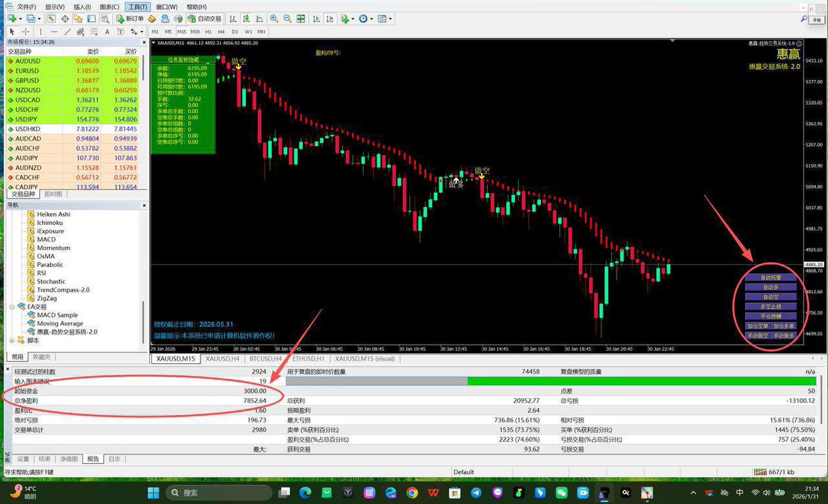Screen dimensions: 828x504
Task: Click the 自动多 button on chart
Action: [771, 287]
